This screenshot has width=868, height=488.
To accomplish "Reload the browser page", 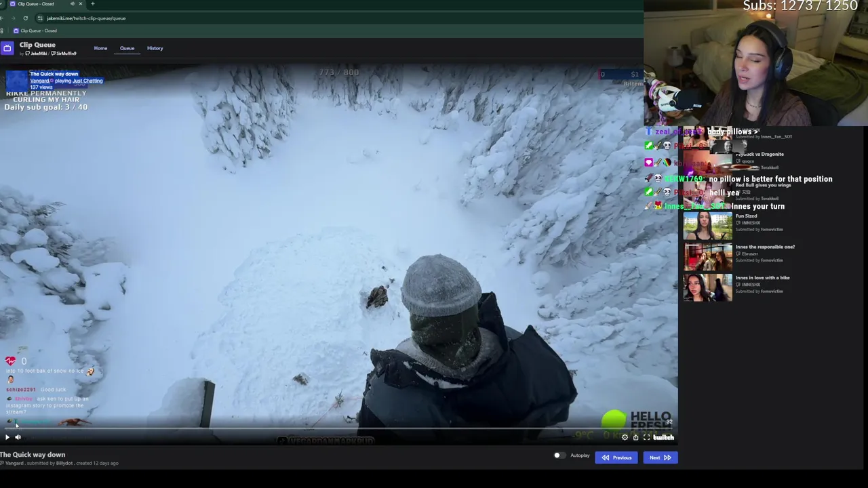I will pyautogui.click(x=26, y=18).
